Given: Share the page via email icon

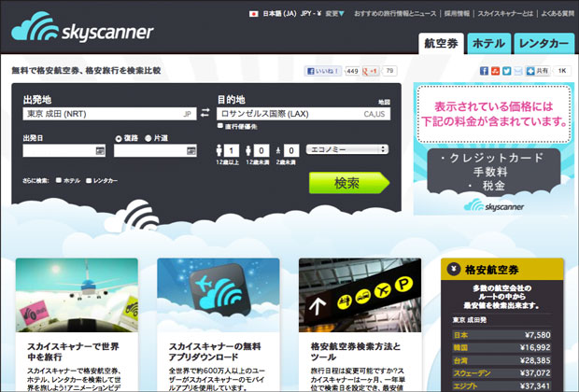Looking at the screenshot, I should [518, 71].
